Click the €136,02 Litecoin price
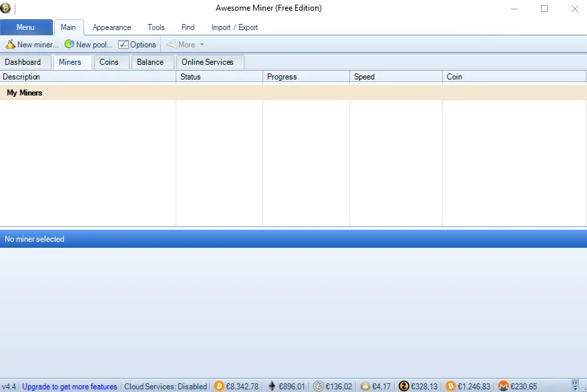 tap(339, 387)
